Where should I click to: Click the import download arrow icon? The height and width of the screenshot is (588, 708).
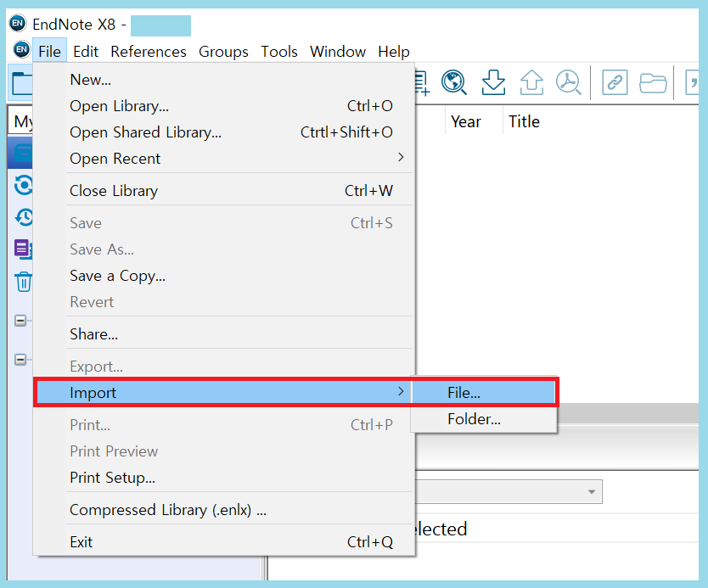click(493, 82)
